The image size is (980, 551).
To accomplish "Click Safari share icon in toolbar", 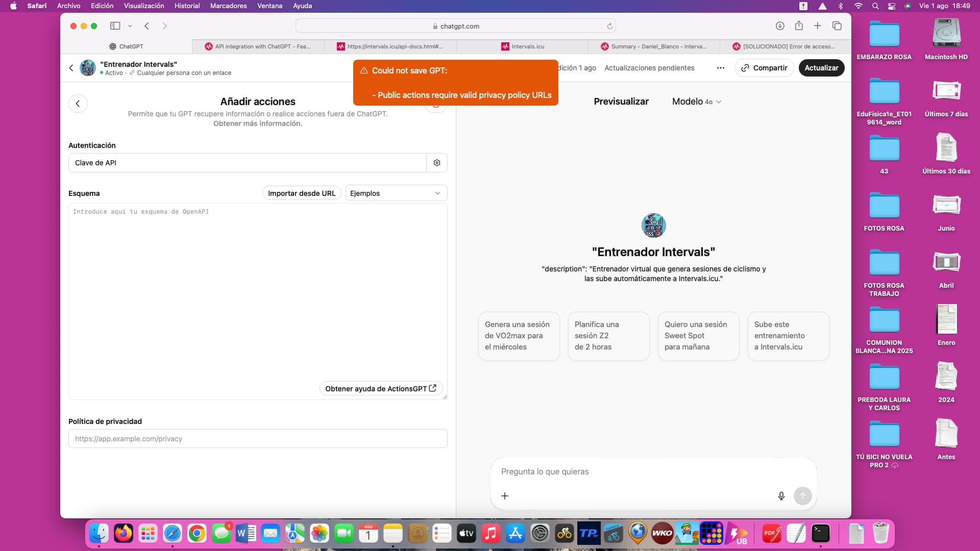I will point(799,26).
